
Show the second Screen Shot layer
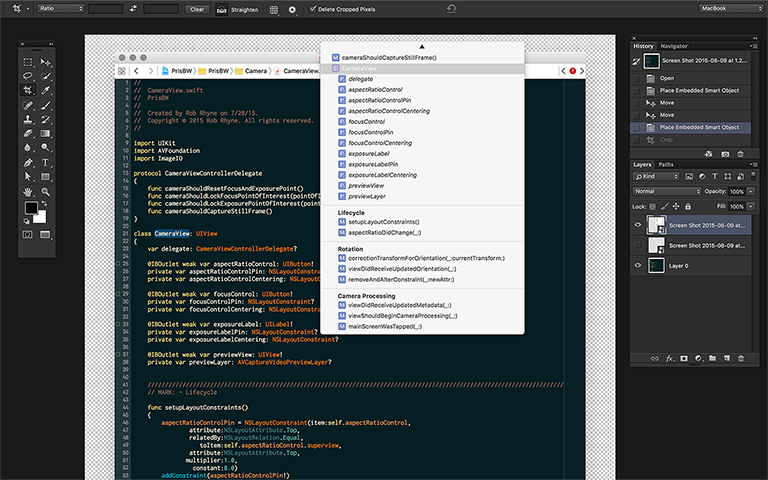[x=638, y=245]
